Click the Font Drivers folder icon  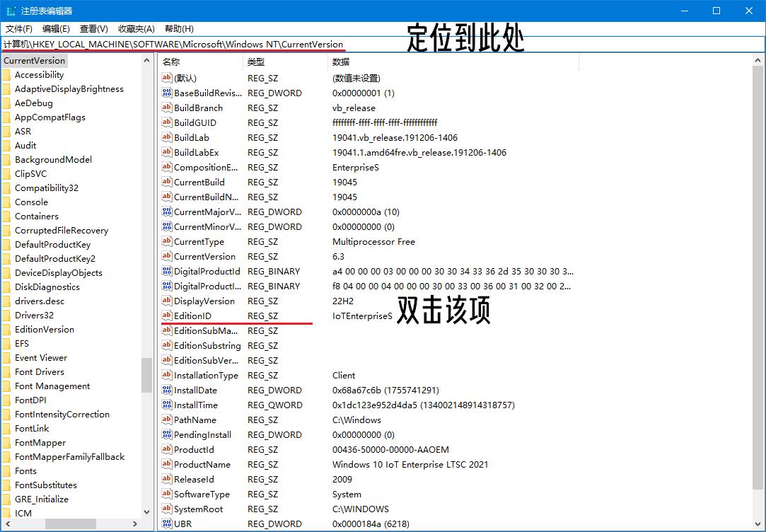pyautogui.click(x=6, y=372)
